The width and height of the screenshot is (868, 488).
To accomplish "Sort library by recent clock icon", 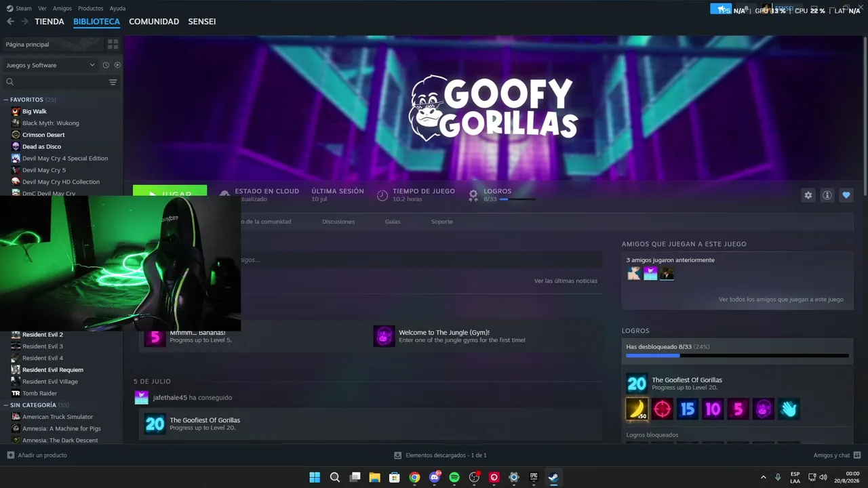I will 106,65.
